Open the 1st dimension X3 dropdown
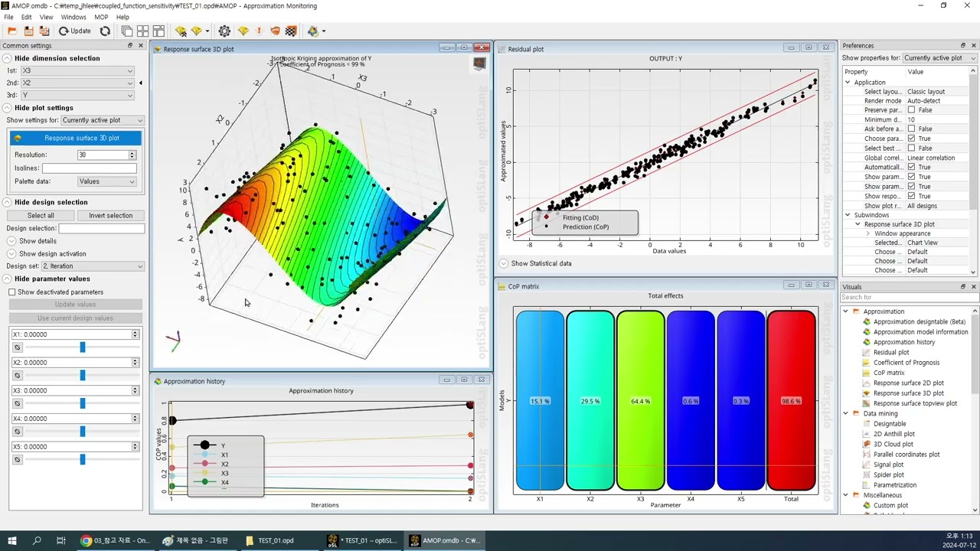Viewport: 980px width, 551px height. pyautogui.click(x=77, y=70)
